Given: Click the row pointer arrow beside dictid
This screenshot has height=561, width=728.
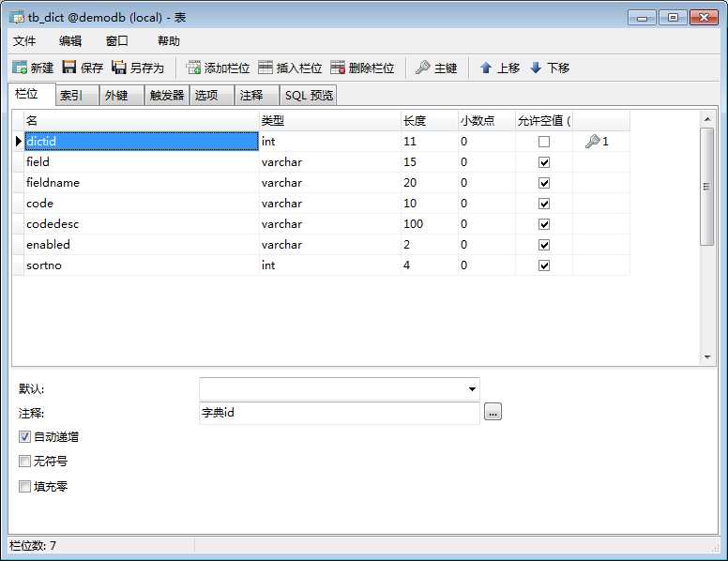Looking at the screenshot, I should click(x=19, y=141).
